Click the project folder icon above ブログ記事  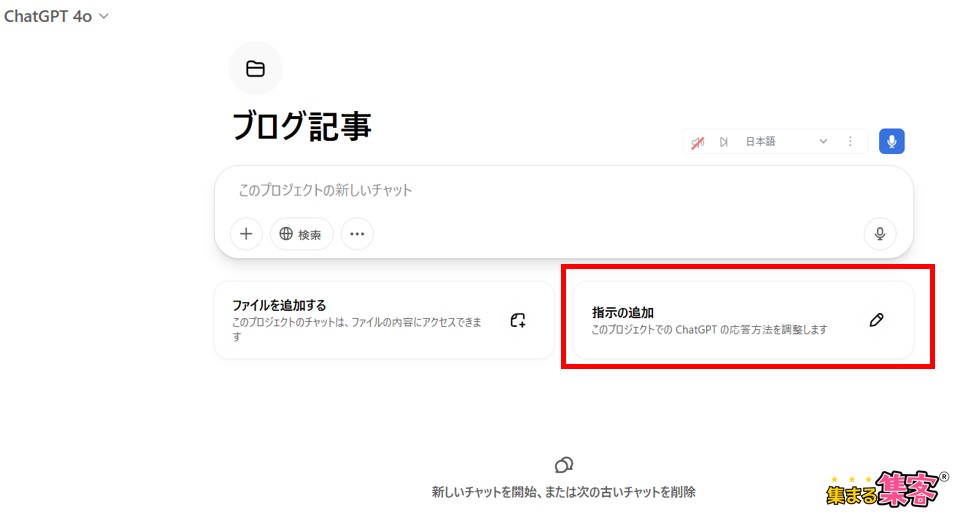point(255,69)
